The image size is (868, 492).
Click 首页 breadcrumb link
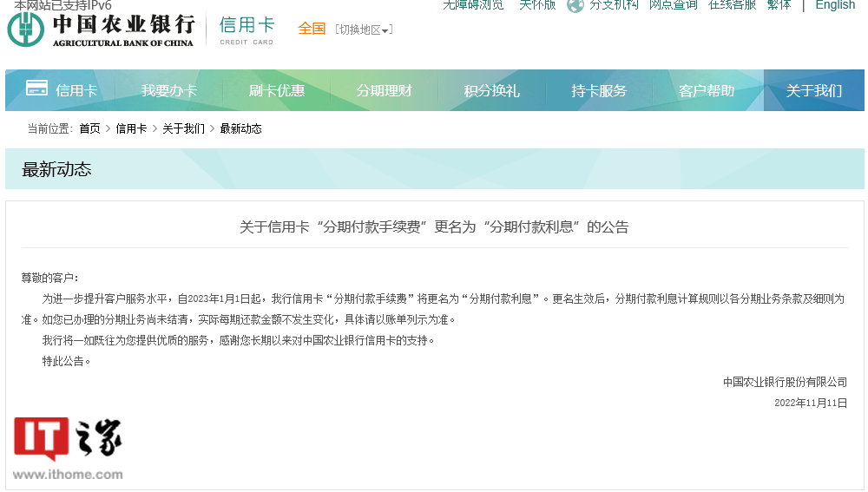89,128
